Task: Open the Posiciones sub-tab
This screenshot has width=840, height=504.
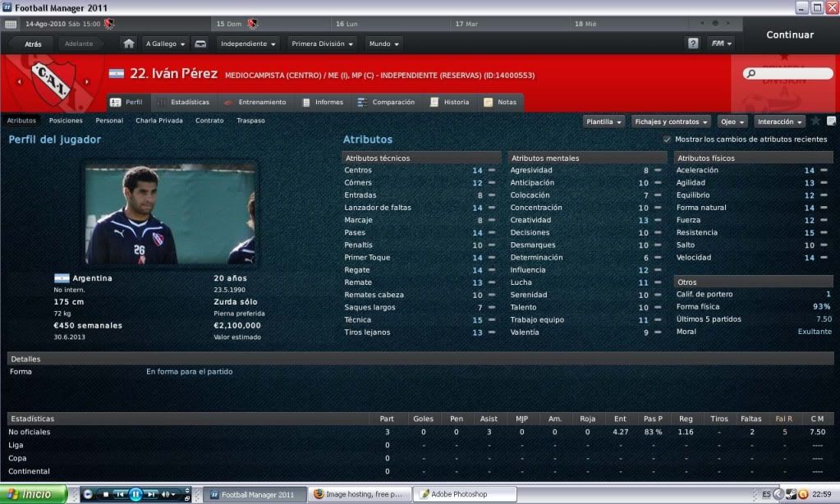Action: [66, 121]
